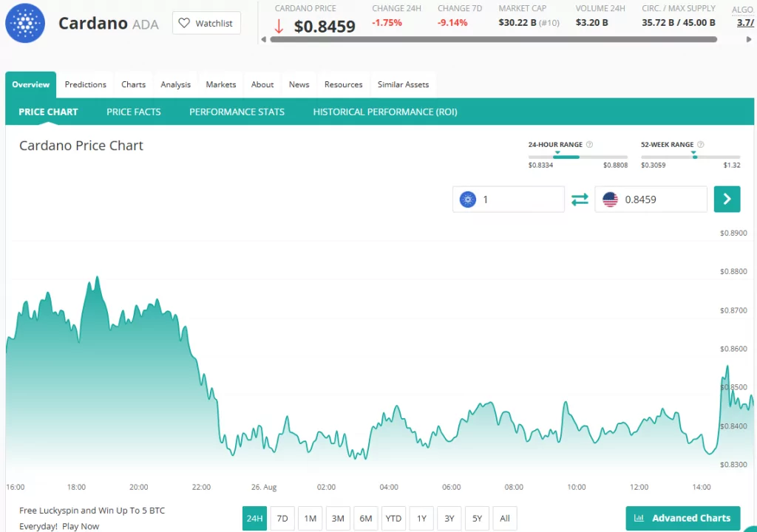Viewport: 757px width, 532px height.
Task: Open Advanced Charts
Action: (682, 518)
